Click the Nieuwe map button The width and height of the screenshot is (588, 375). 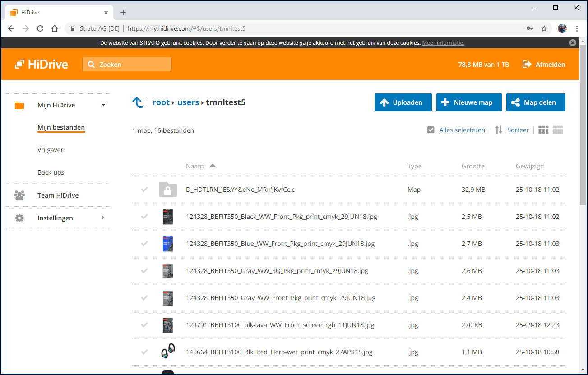pyautogui.click(x=469, y=102)
